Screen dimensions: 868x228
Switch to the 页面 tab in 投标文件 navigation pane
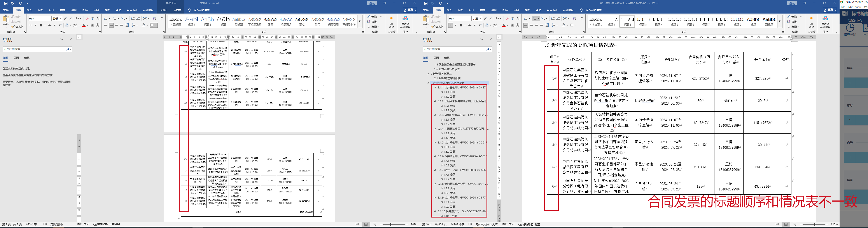click(436, 58)
